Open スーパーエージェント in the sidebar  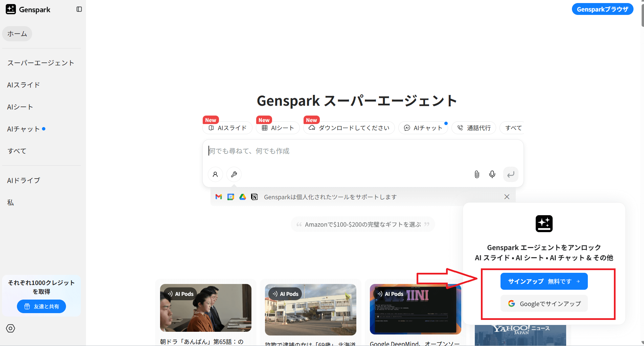point(41,63)
